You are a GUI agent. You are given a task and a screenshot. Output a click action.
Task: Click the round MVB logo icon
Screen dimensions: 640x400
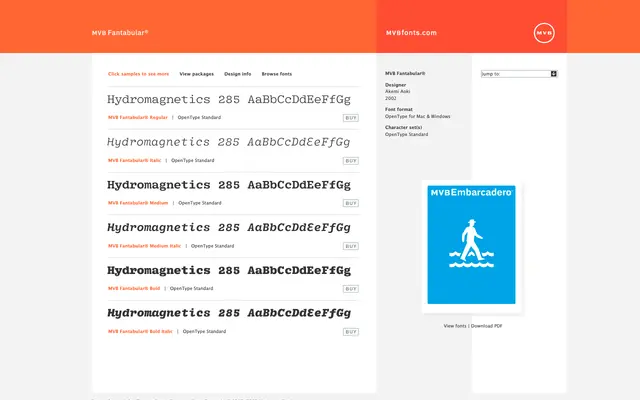(544, 33)
